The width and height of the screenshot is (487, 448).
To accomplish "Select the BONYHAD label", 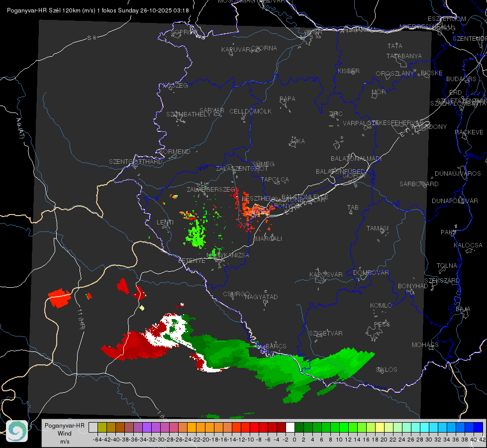I will (413, 286).
